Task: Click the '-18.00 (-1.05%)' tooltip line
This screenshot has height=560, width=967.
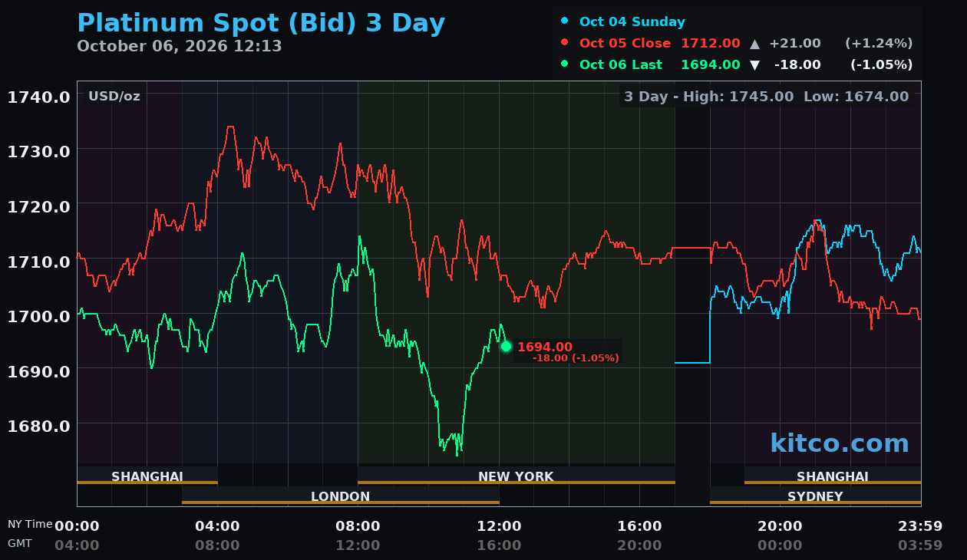Action: tap(576, 358)
